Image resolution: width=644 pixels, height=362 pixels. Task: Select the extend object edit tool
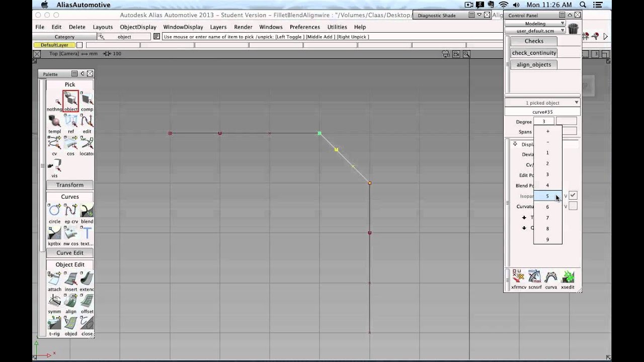pos(87,281)
